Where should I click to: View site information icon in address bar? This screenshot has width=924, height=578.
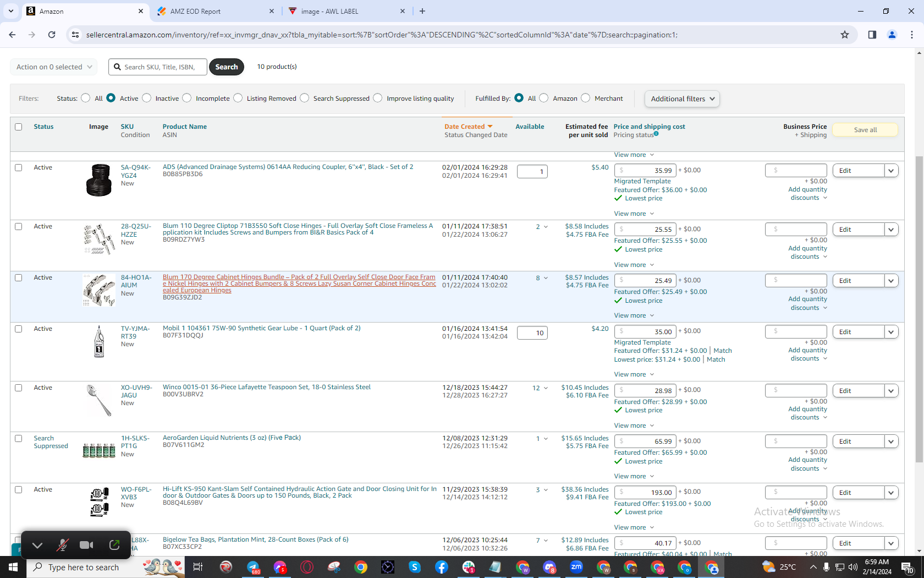(x=75, y=35)
